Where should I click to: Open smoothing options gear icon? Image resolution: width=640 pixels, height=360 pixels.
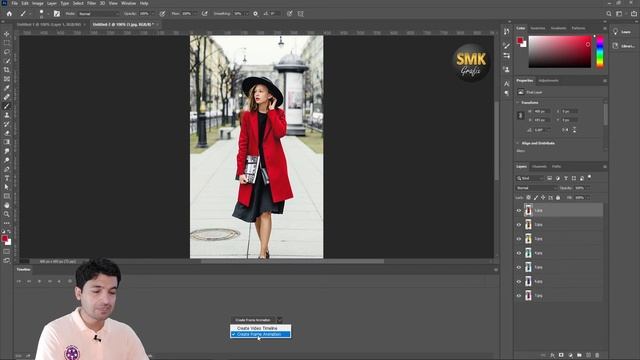coord(256,13)
